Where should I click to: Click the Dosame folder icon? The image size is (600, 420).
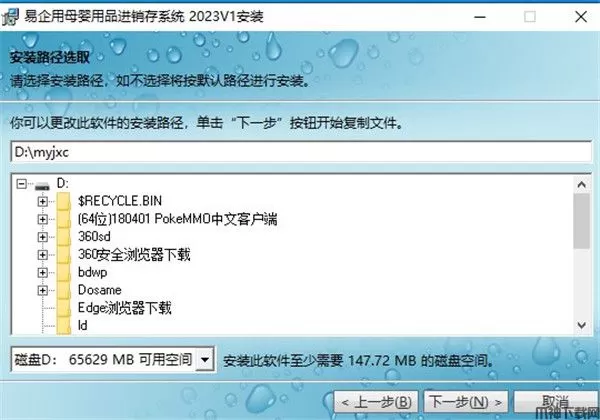64,290
